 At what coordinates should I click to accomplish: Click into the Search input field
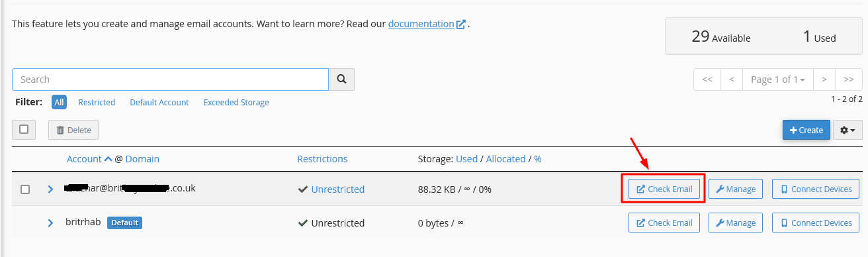170,79
